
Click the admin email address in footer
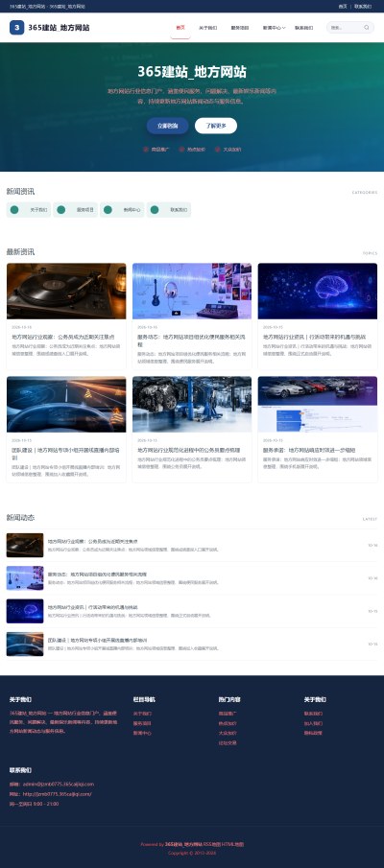click(59, 784)
